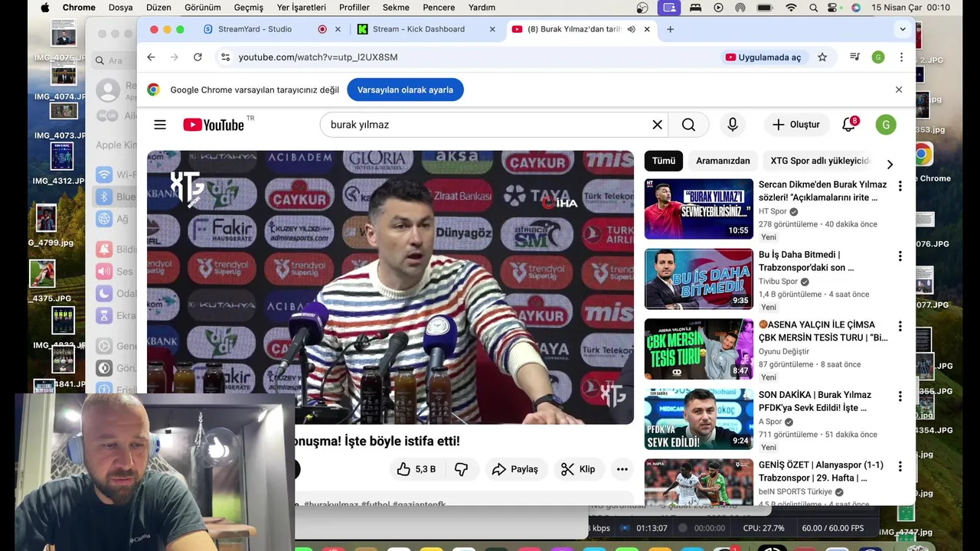Reload the page in Chrome
980x551 pixels.
[198, 57]
